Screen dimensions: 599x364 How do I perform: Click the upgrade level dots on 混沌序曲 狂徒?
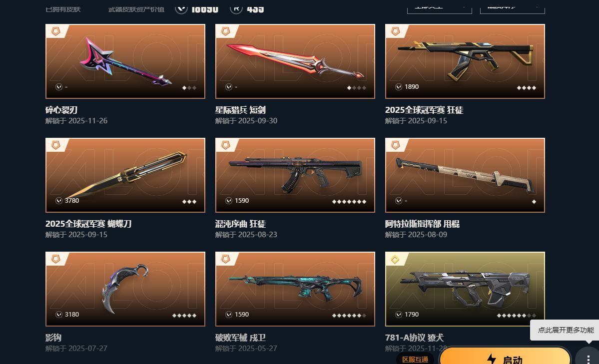tap(349, 201)
